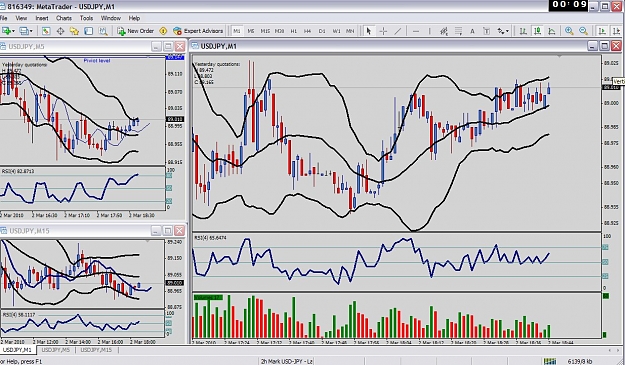Open the Data Window panel icon
This screenshot has width=625, height=365.
(x=60, y=31)
